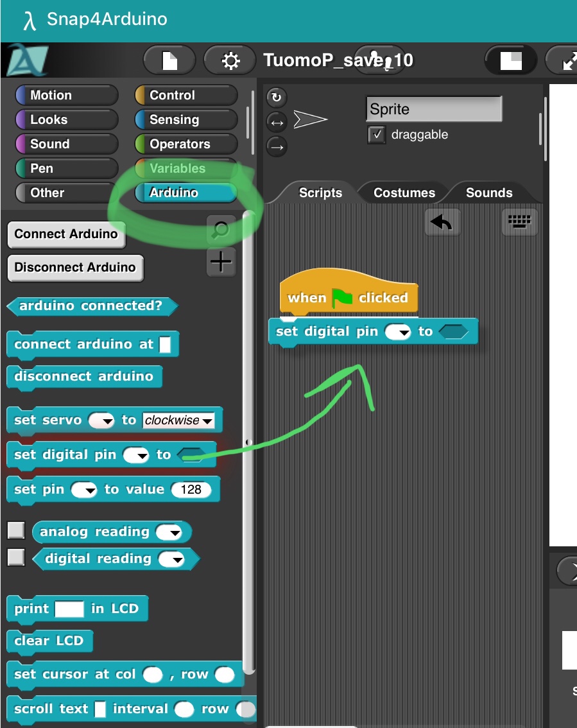The height and width of the screenshot is (728, 577).
Task: Toggle the stage size button
Action: pyautogui.click(x=511, y=61)
